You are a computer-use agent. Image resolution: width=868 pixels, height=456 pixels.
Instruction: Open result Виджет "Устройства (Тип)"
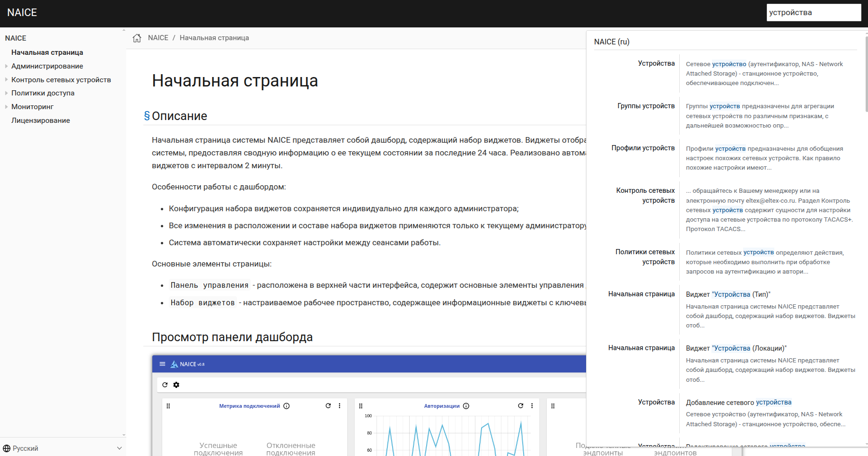[x=728, y=294]
